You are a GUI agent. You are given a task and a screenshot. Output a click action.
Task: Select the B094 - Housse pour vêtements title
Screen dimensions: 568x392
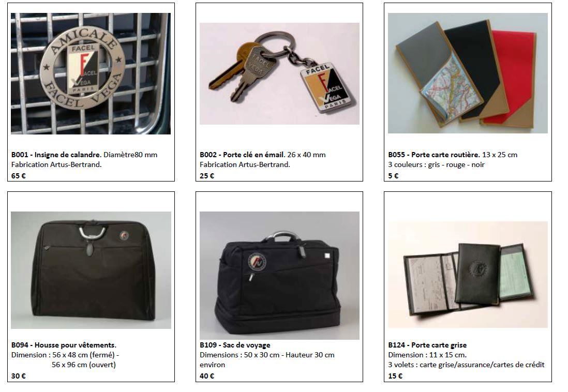pyautogui.click(x=64, y=345)
